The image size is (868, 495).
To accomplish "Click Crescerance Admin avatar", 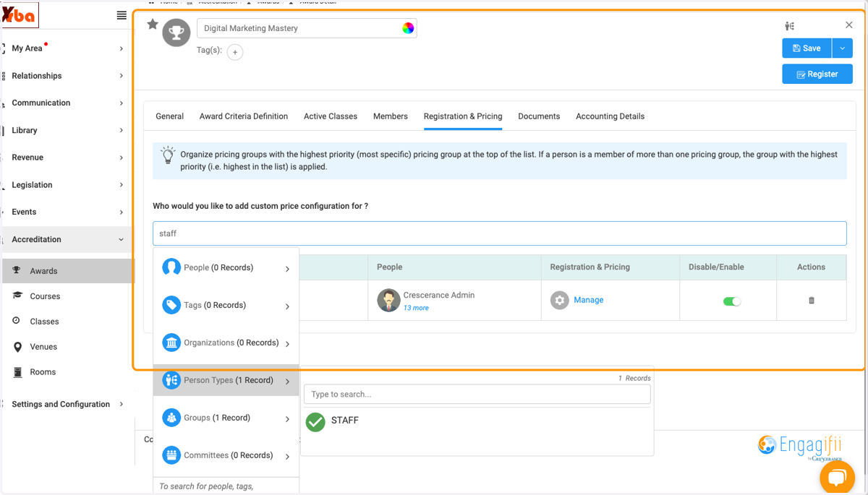I will (388, 301).
